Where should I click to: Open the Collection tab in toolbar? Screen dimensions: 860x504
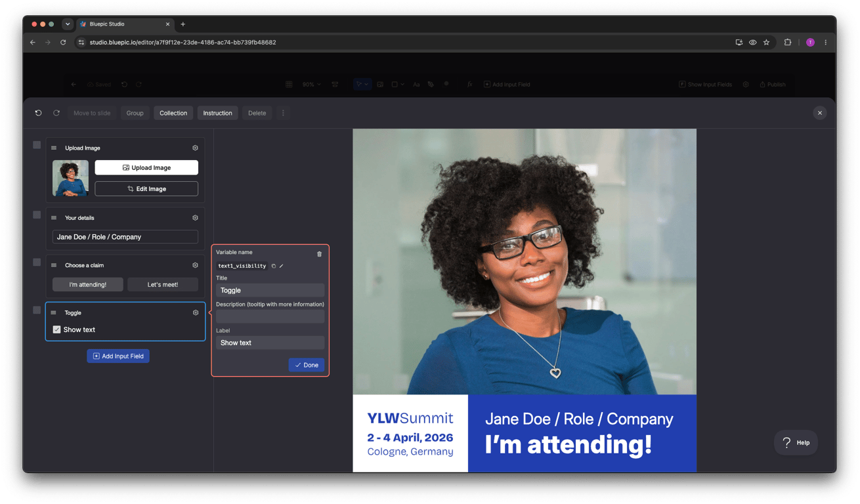[173, 113]
